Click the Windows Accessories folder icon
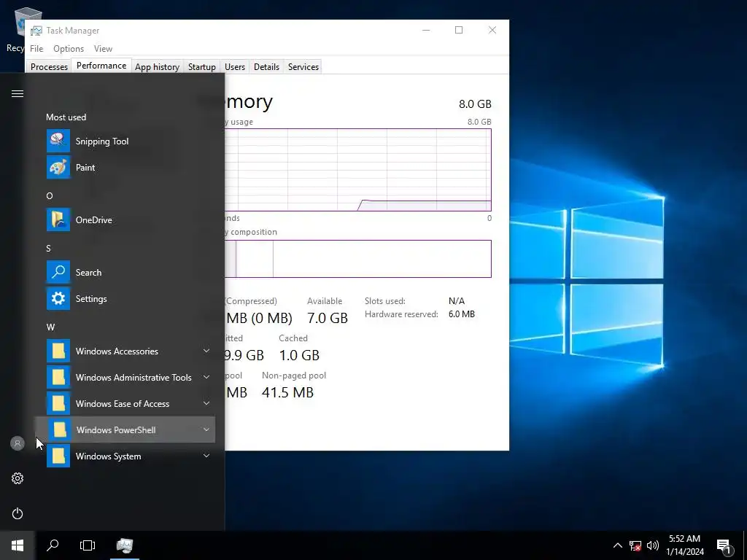This screenshot has width=747, height=560. tap(58, 351)
